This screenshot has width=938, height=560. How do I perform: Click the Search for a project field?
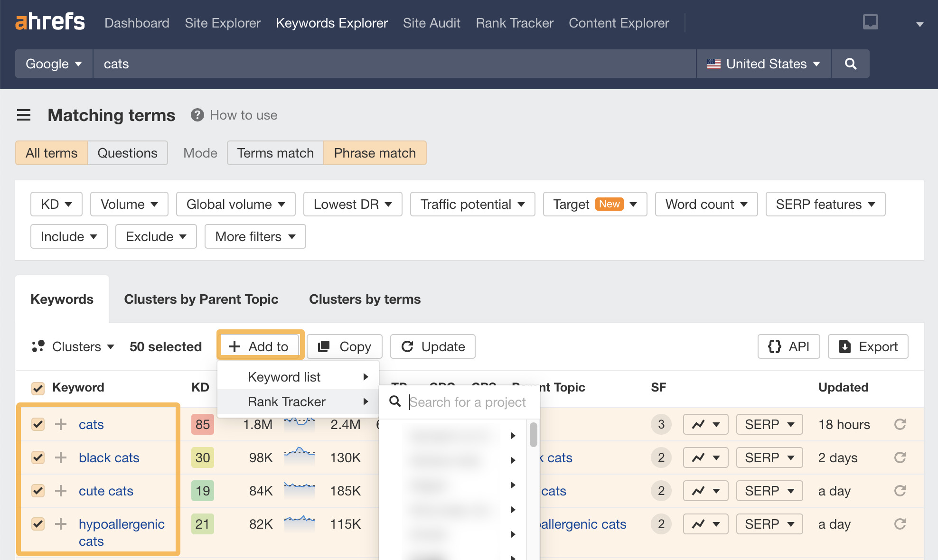pos(469,402)
